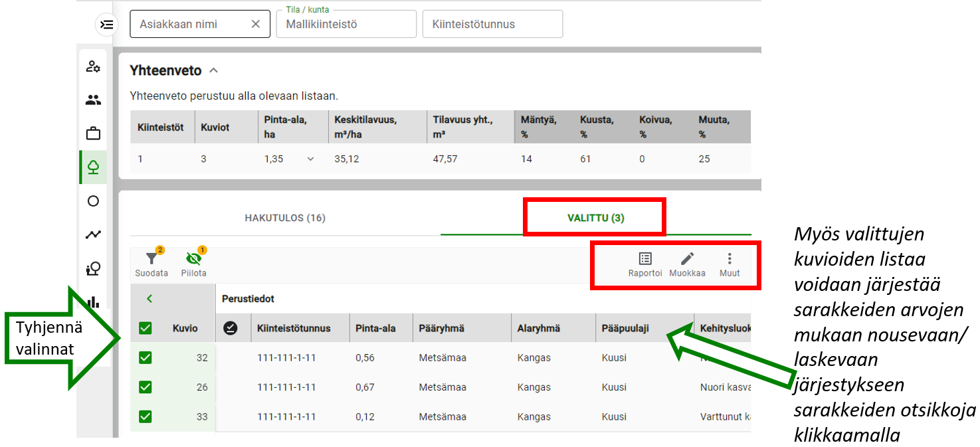
Task: Sort by the Pääpuulaji column header
Action: point(625,328)
